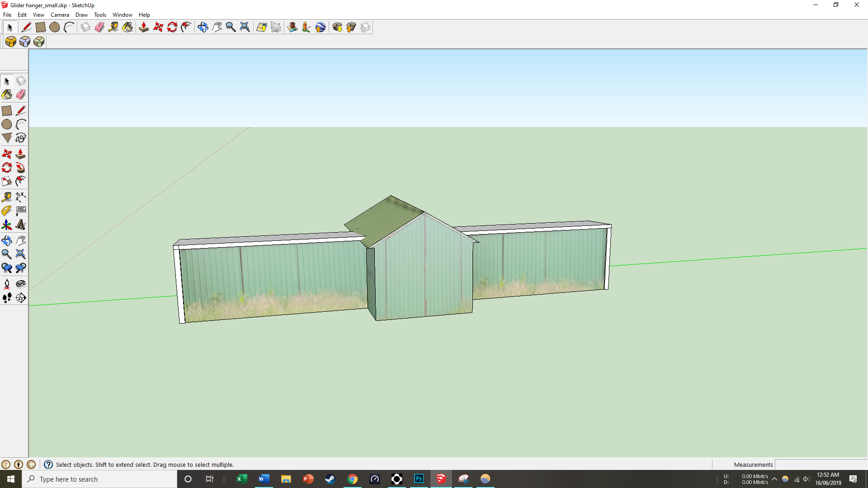Choose Dimension tool in left tool set
Screen dimensions: 868x488
click(x=21, y=197)
